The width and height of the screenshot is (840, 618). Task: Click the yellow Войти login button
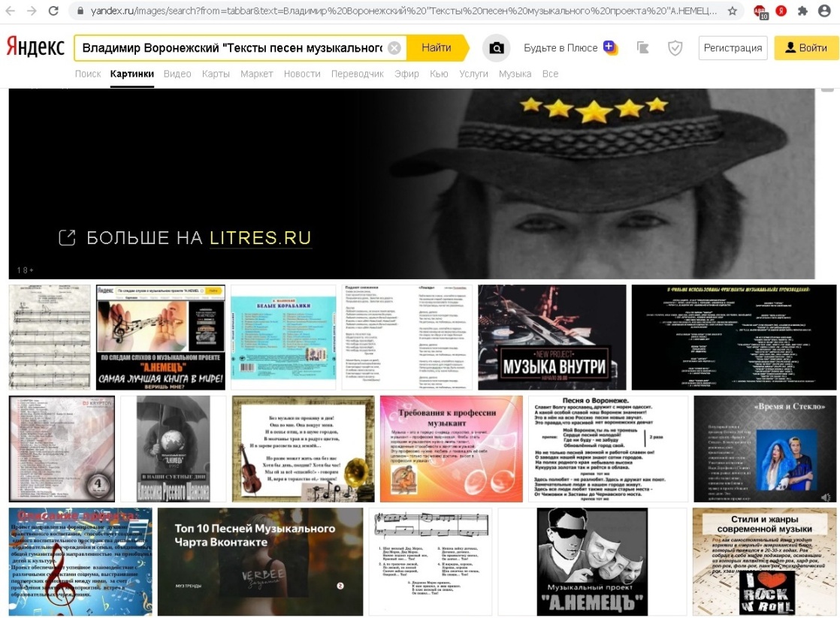click(806, 47)
